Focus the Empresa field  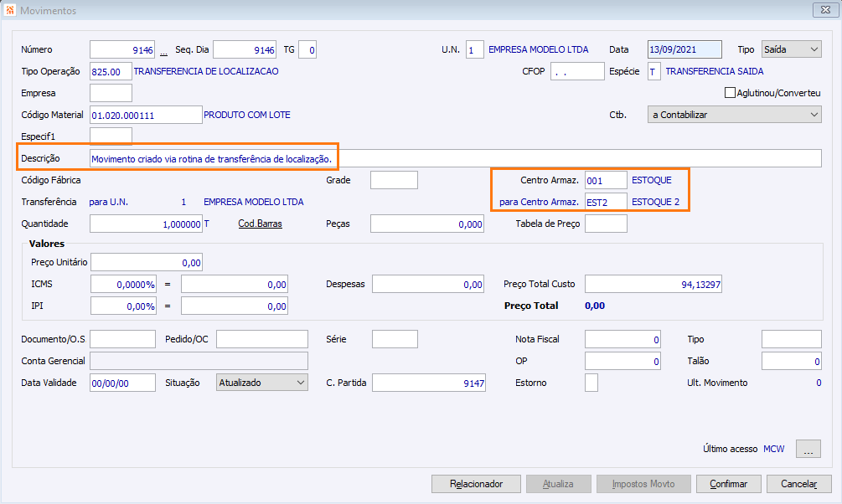(x=111, y=93)
